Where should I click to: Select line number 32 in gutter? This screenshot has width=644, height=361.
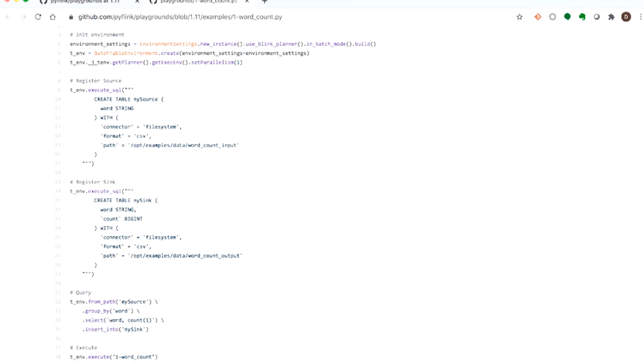coord(58,302)
